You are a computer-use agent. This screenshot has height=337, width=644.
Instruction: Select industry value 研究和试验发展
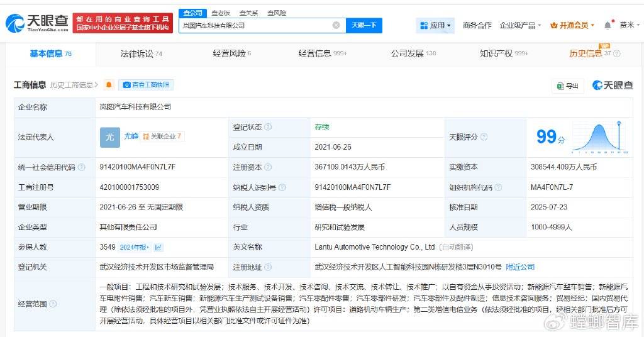340,227
